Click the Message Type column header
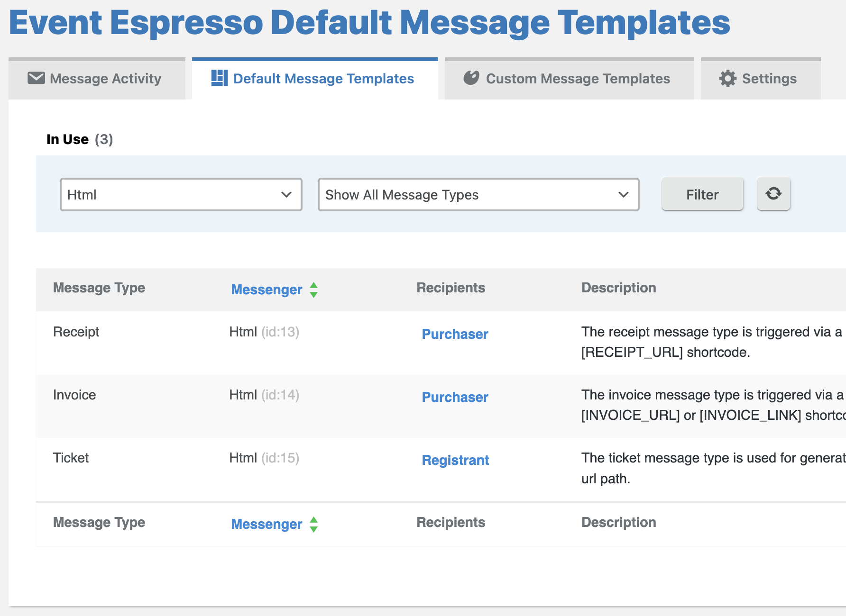The height and width of the screenshot is (616, 846). coord(99,288)
